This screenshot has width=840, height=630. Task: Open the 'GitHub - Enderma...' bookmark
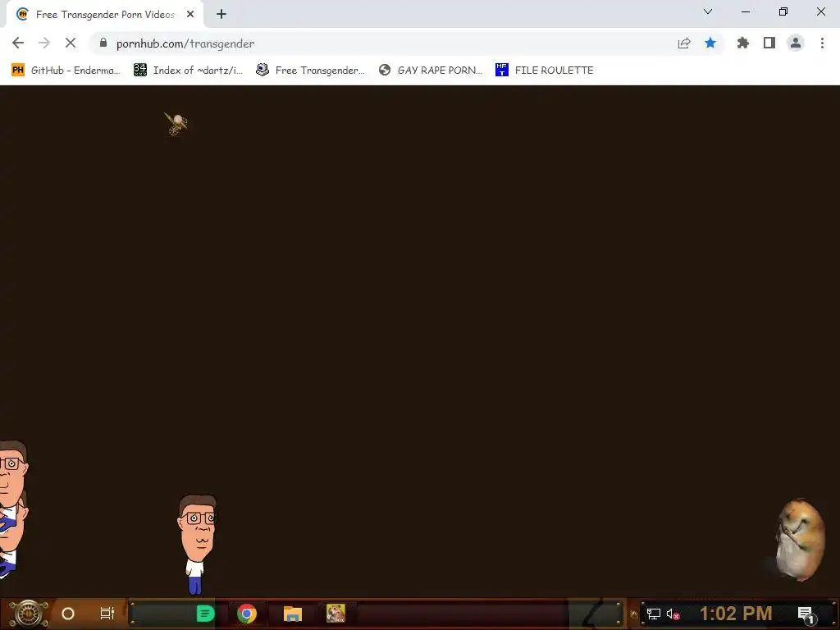click(66, 71)
